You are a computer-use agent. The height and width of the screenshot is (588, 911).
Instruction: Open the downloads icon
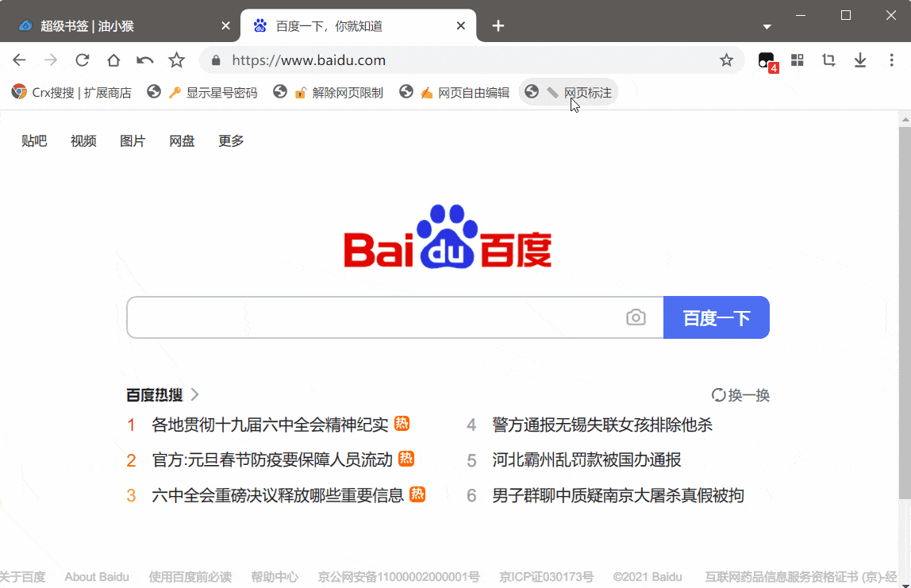pos(860,60)
